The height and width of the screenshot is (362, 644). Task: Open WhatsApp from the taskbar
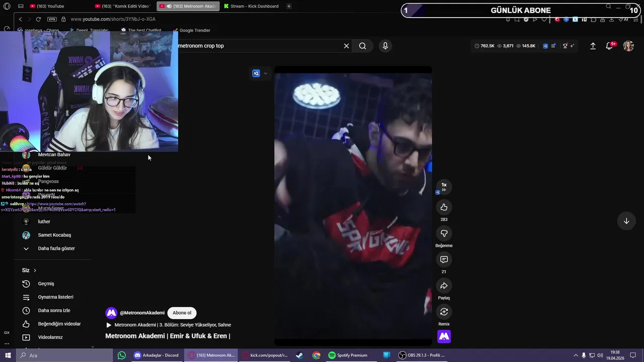121,355
